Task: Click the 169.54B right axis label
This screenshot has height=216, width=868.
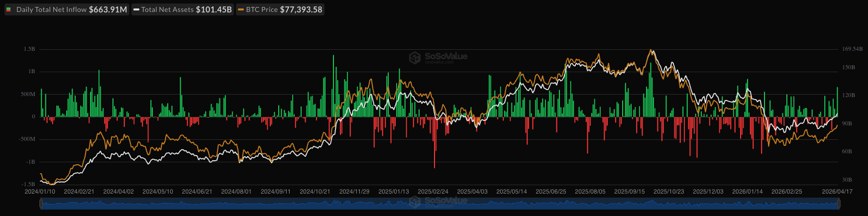Action: [852, 49]
